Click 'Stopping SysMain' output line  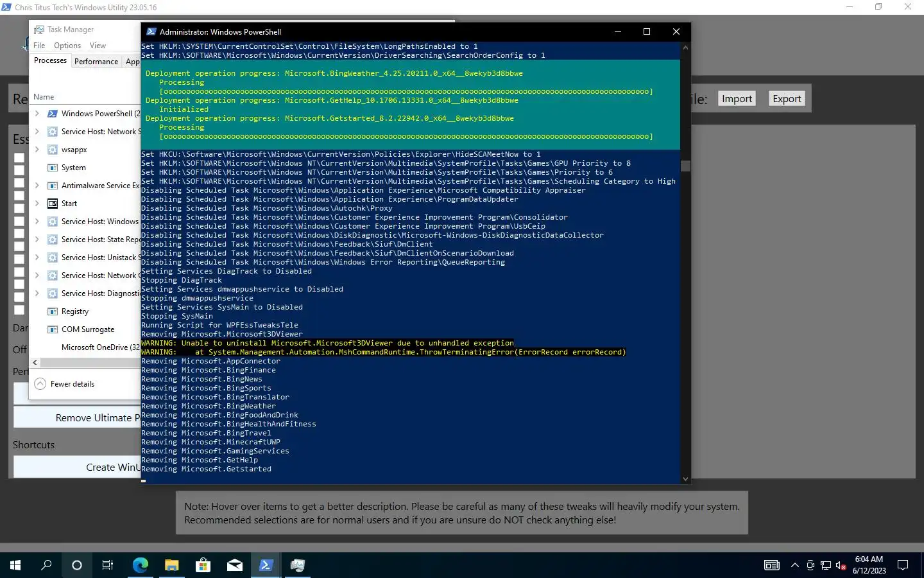177,316
